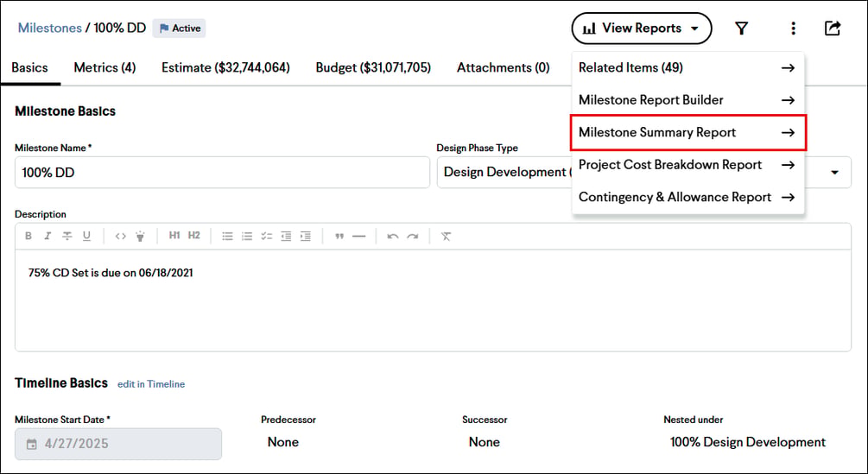
Task: Apply Heading 1 style
Action: point(174,236)
